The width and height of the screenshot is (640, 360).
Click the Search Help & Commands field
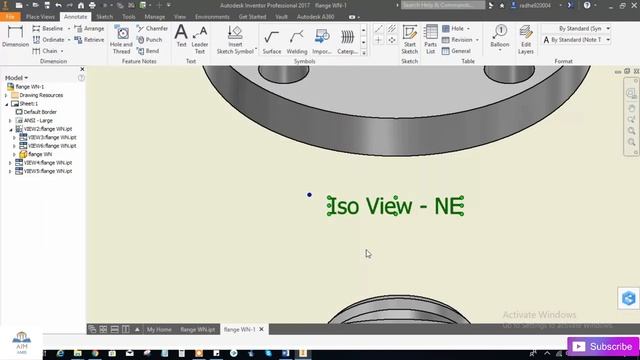[x=442, y=5]
